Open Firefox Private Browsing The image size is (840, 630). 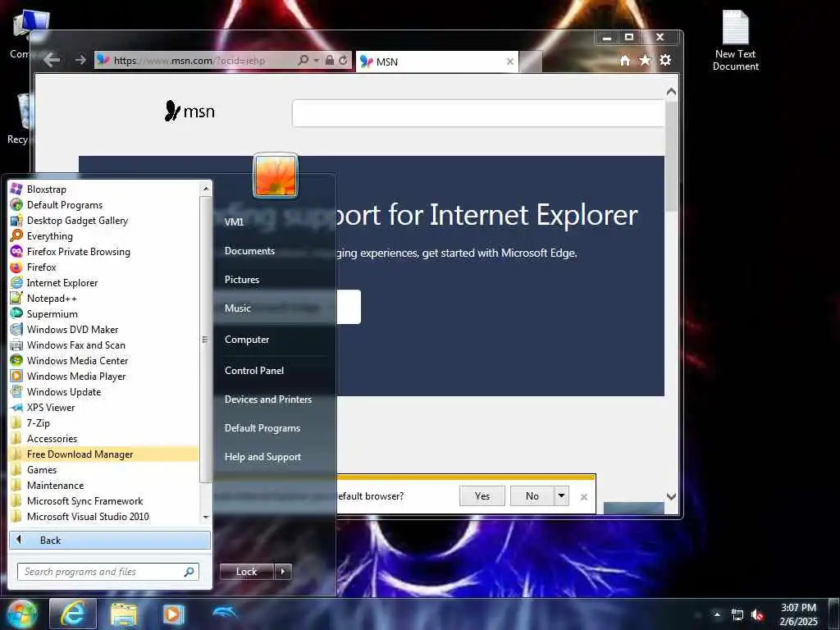tap(78, 251)
